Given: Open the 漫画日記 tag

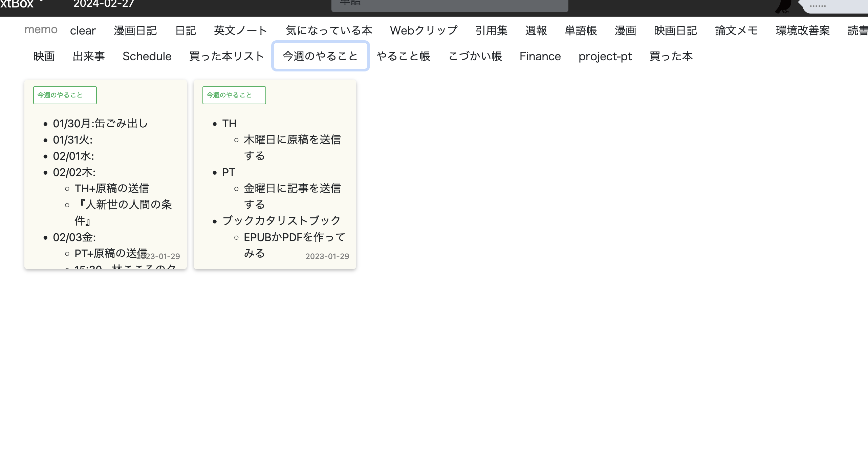Looking at the screenshot, I should pyautogui.click(x=135, y=30).
